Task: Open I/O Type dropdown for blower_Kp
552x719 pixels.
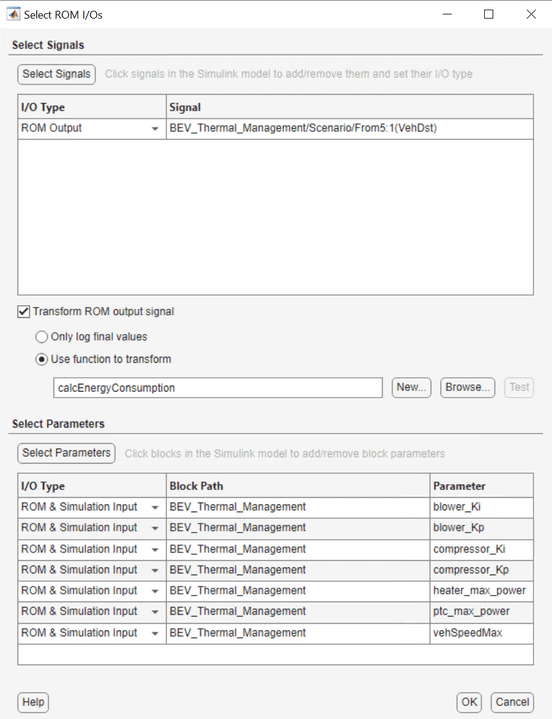Action: point(155,528)
